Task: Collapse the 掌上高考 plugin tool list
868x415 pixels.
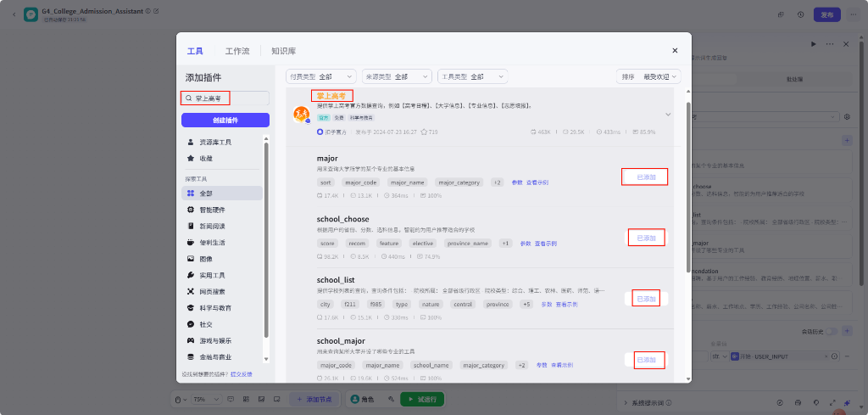Action: (x=668, y=115)
